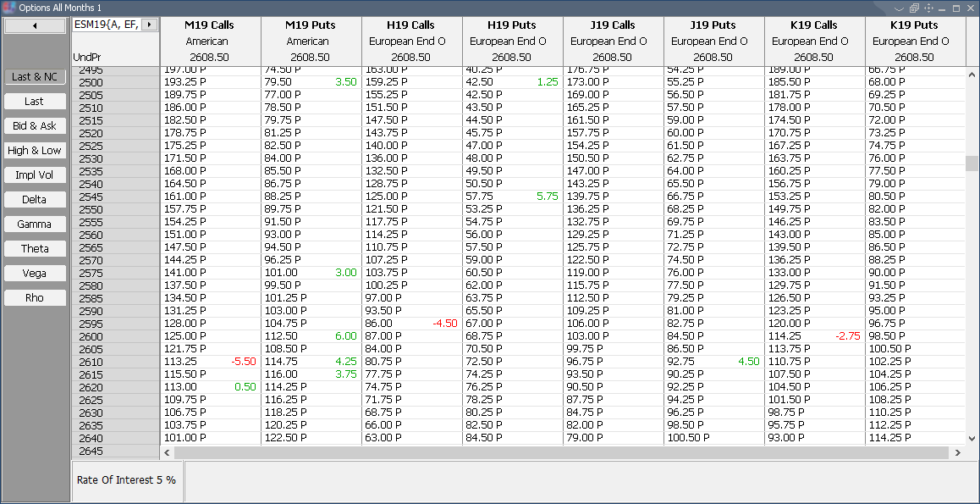This screenshot has height=504, width=980.
Task: Click the left arrow button above Last & NC
Action: point(35,25)
